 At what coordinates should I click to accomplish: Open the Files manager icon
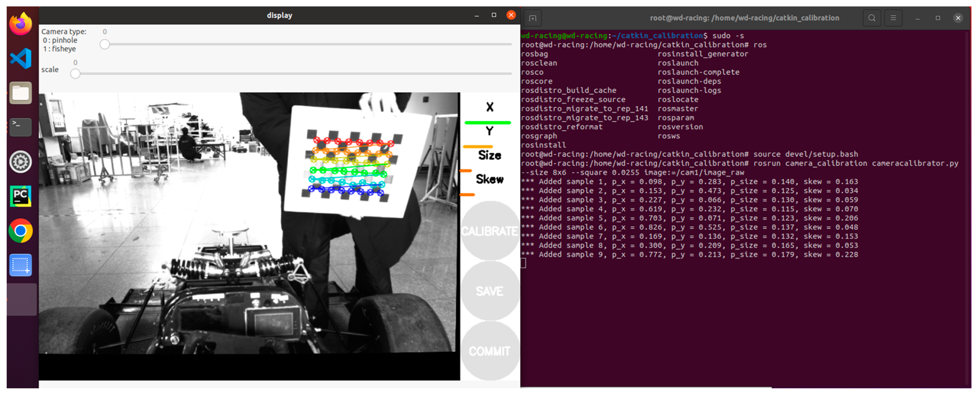(x=21, y=93)
